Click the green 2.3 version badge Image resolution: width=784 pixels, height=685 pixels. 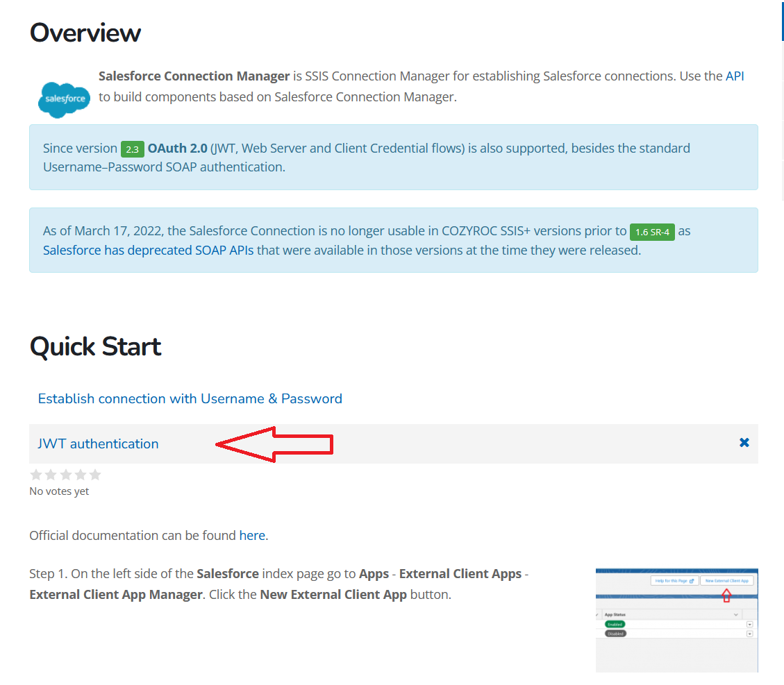coord(132,149)
